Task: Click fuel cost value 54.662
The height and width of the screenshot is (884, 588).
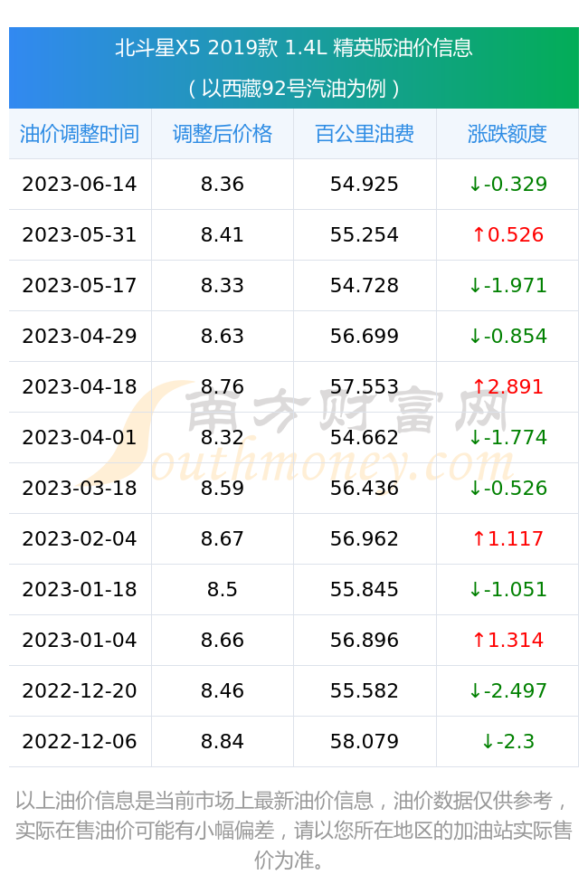Action: coord(365,438)
